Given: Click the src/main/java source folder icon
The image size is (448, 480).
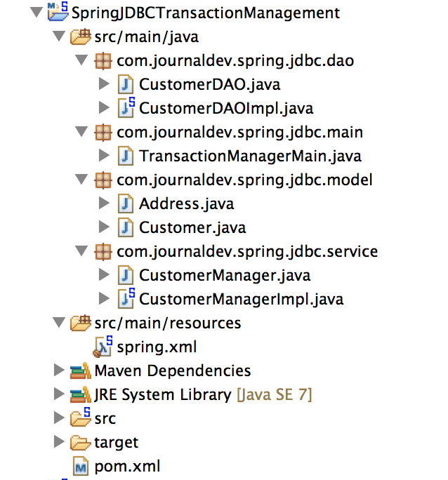Looking at the screenshot, I should pos(81,36).
